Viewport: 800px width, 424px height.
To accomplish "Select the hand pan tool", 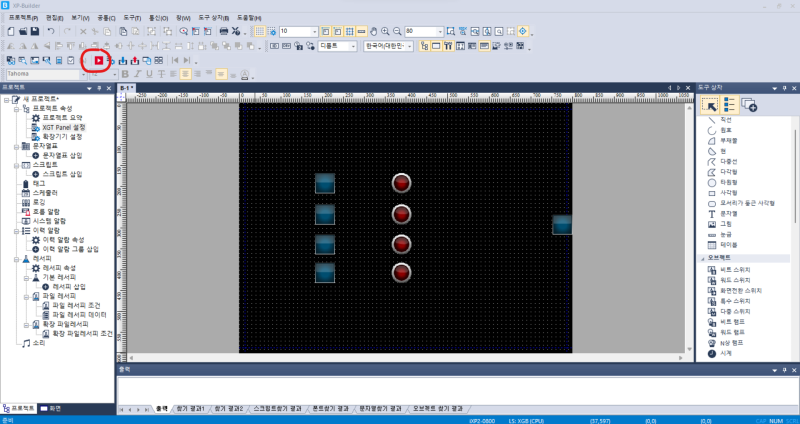I will [373, 31].
